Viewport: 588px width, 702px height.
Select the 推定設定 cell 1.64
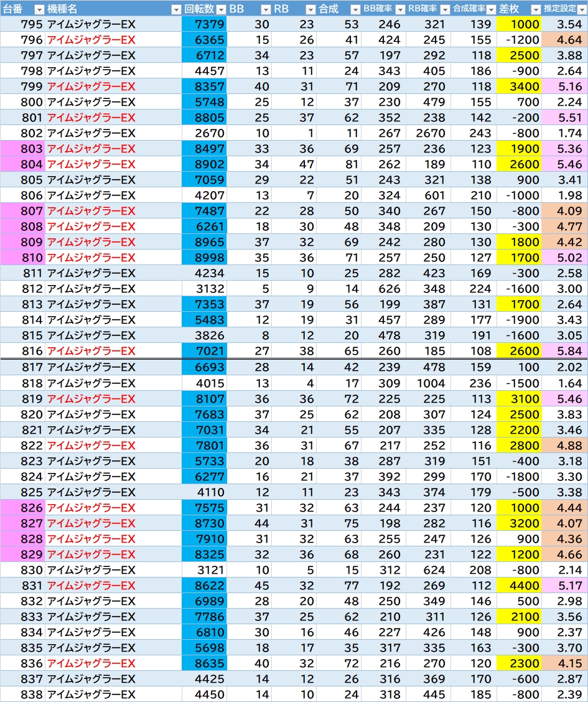[564, 383]
